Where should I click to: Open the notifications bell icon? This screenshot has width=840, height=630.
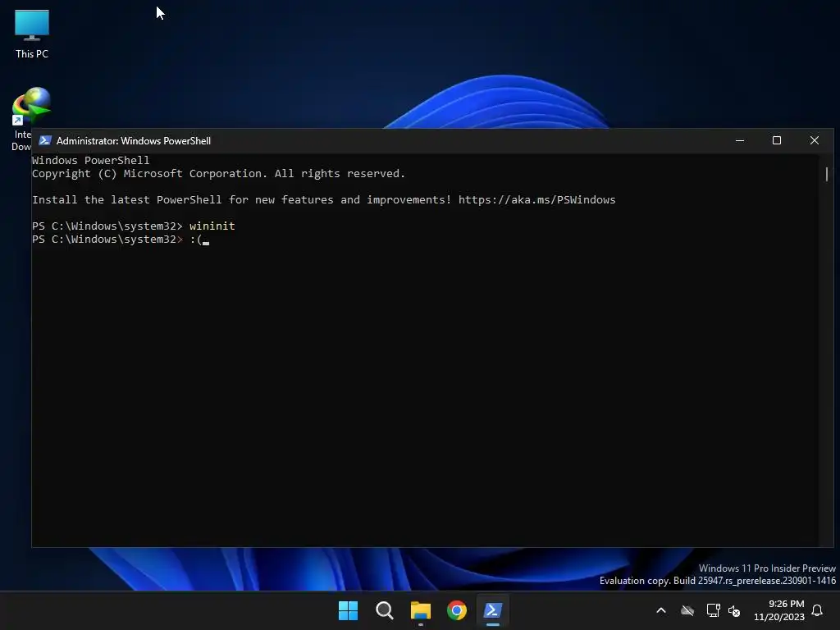coord(818,610)
